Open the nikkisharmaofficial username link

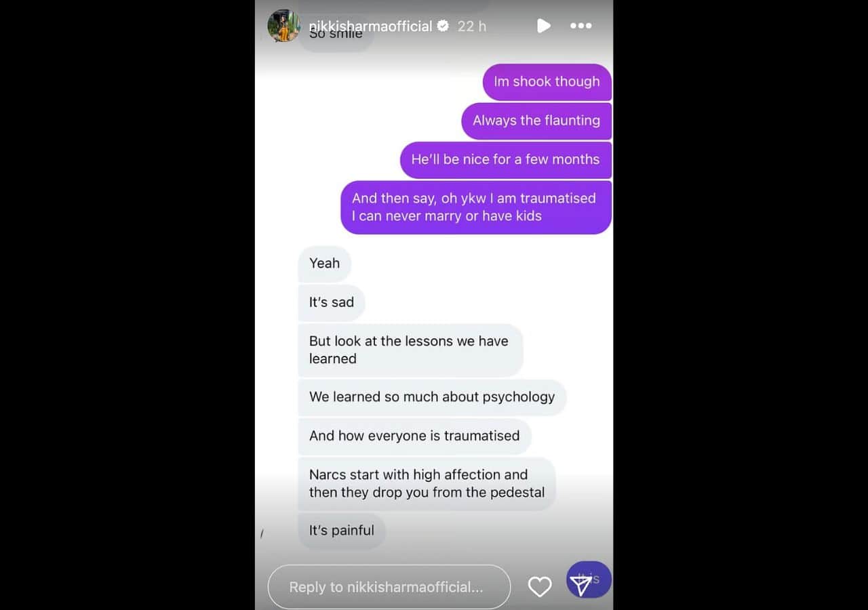pyautogui.click(x=370, y=26)
